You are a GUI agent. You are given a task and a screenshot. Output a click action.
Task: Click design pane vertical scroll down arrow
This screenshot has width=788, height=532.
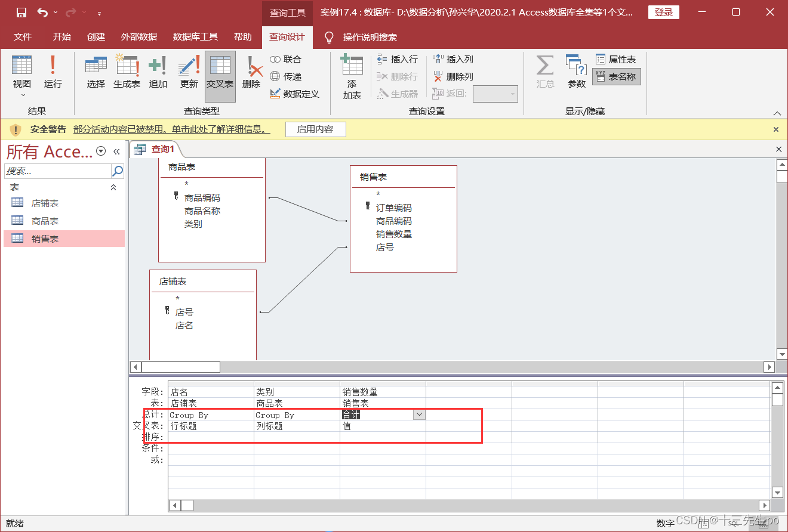781,354
